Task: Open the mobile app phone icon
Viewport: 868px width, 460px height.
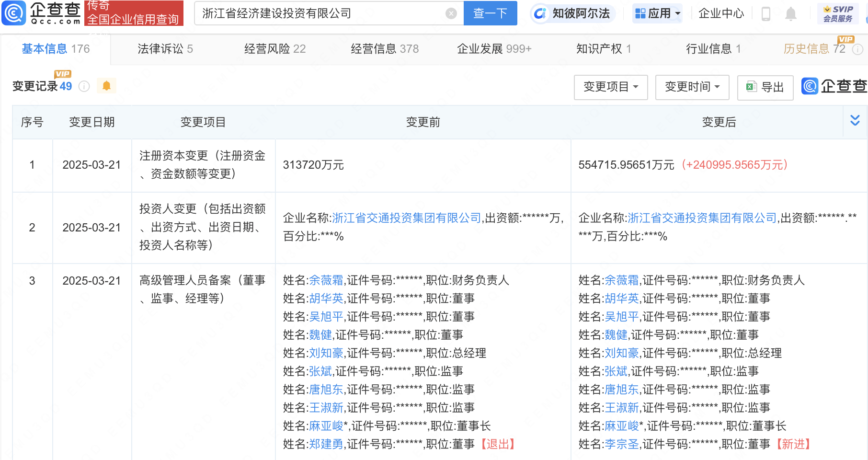Action: pyautogui.click(x=765, y=14)
